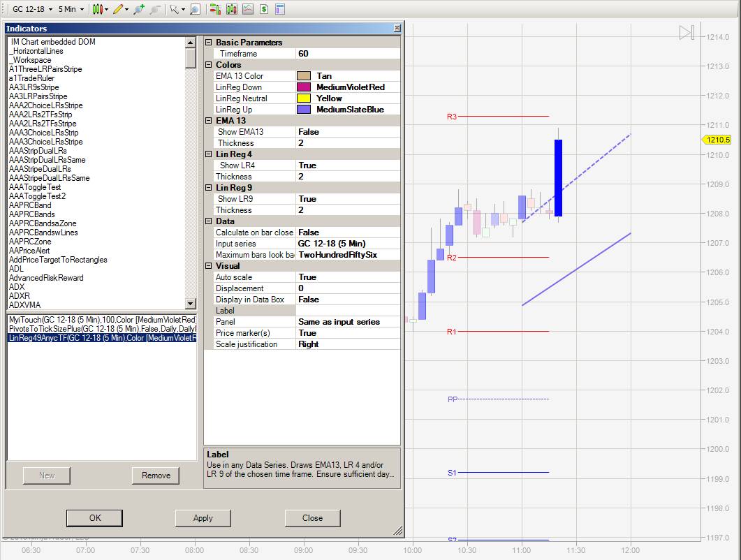Click the Displacement value field

pyautogui.click(x=348, y=288)
